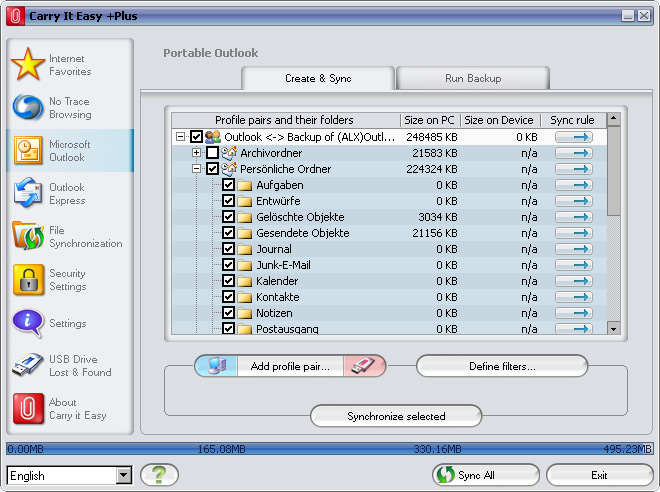Click the sync rule arrow for Junk-E-Mail
This screenshot has height=492, width=660.
click(x=574, y=265)
